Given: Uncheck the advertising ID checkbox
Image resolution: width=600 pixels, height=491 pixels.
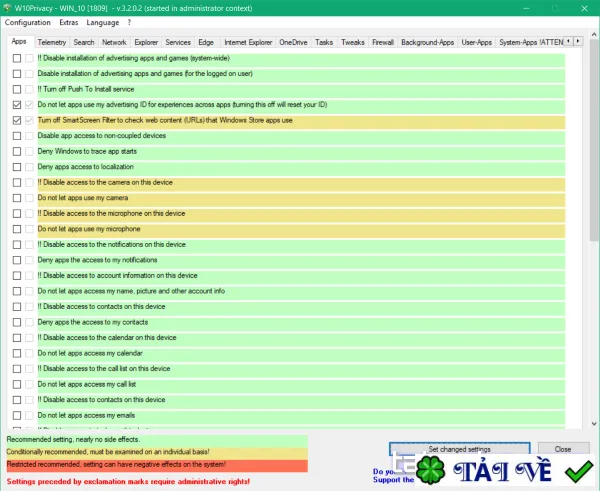Looking at the screenshot, I should [x=17, y=104].
